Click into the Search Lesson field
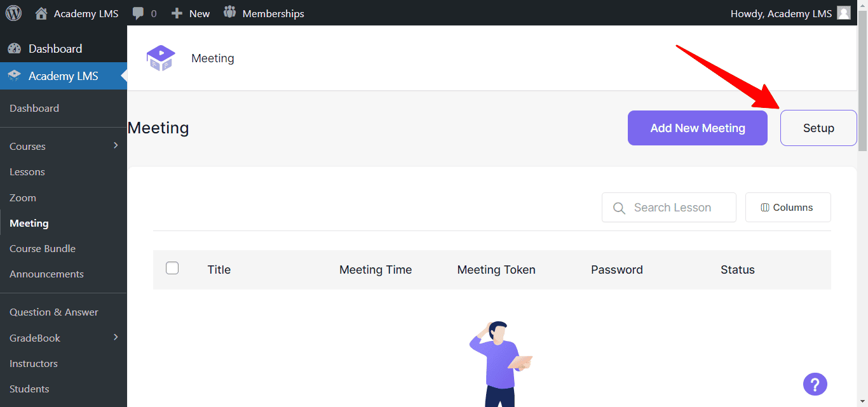Screen dimensions: 868x407 (669, 208)
